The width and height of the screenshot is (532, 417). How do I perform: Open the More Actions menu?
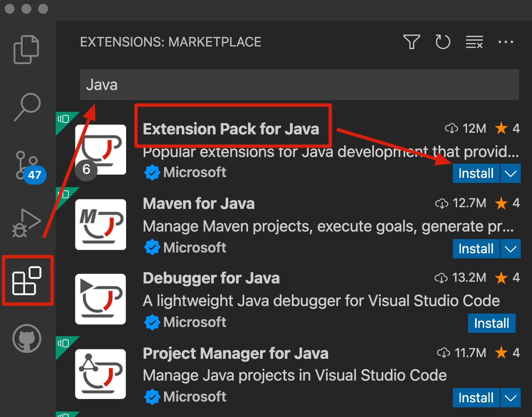[x=506, y=42]
